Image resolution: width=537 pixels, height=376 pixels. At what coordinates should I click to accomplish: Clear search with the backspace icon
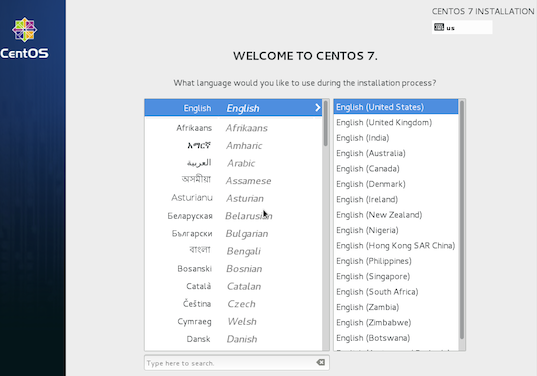point(321,362)
